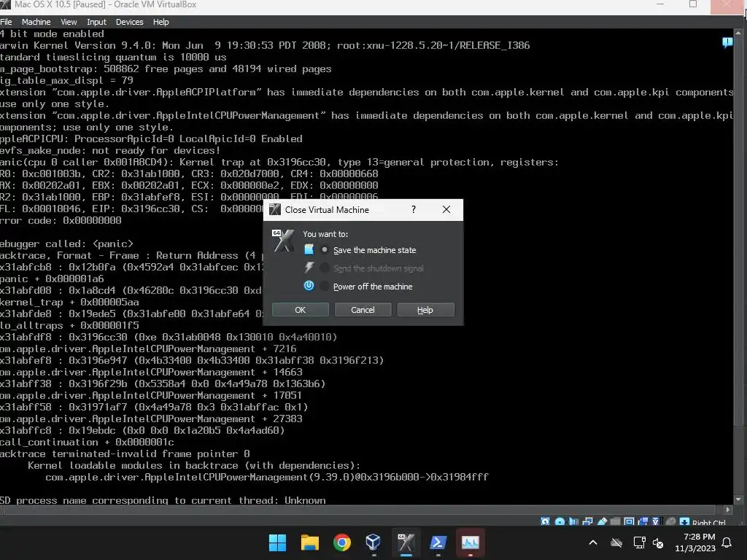Viewport: 747px width, 560px height.
Task: Click the display status bar icon
Action: [629, 522]
